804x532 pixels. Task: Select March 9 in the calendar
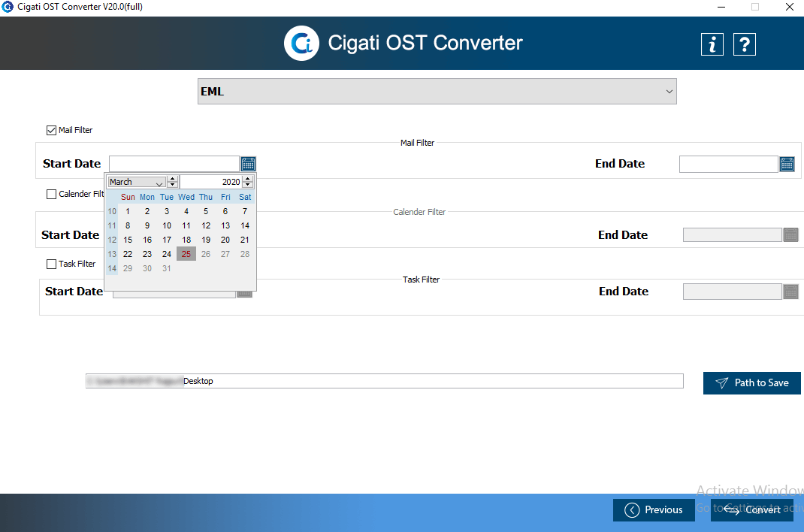pyautogui.click(x=147, y=225)
